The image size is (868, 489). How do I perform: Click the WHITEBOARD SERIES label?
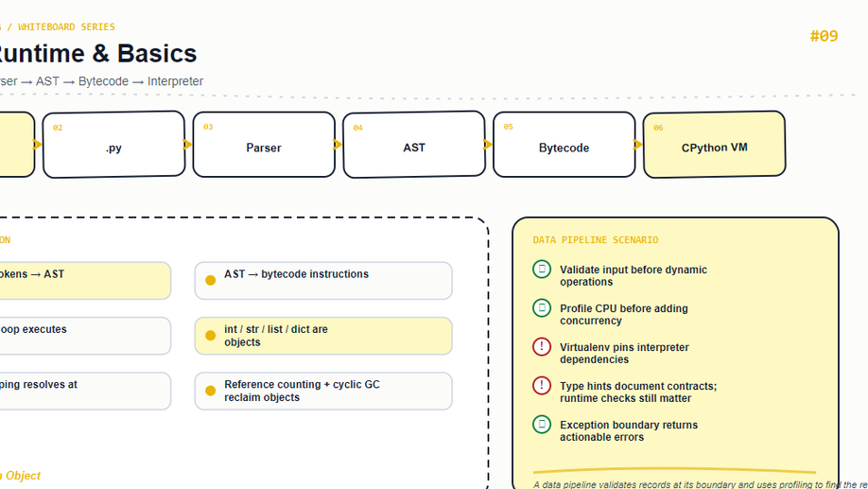tap(66, 26)
